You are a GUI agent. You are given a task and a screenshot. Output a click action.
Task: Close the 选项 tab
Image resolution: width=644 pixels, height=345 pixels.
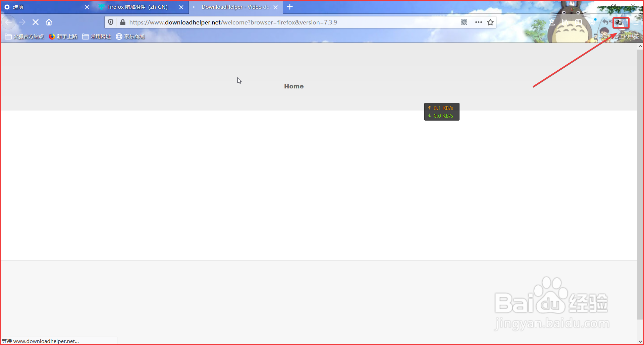87,7
